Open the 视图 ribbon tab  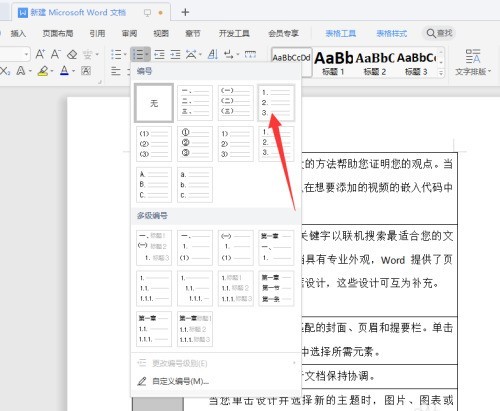[161, 33]
